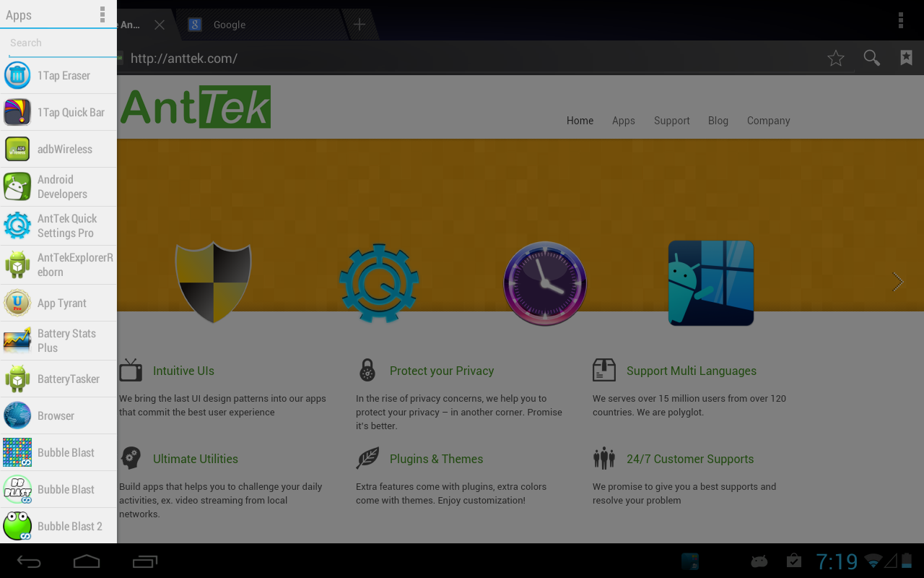
Task: Open the browser overflow menu
Action: point(900,20)
